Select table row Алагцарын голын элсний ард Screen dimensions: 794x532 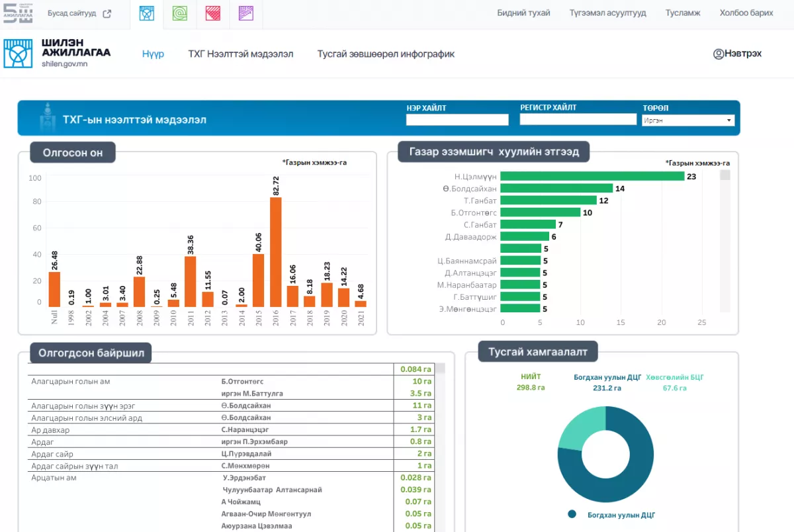coord(232,418)
